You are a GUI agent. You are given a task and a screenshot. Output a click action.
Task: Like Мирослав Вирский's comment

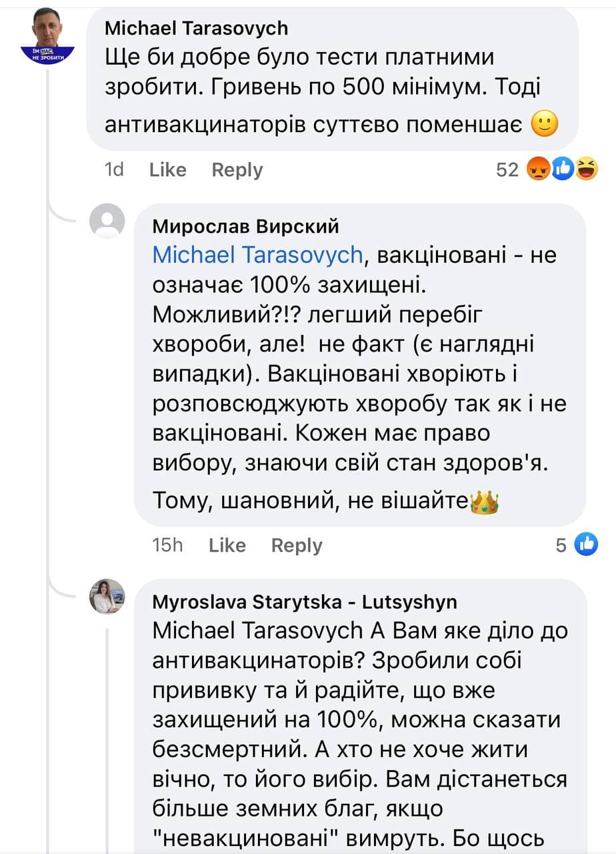pos(227,546)
